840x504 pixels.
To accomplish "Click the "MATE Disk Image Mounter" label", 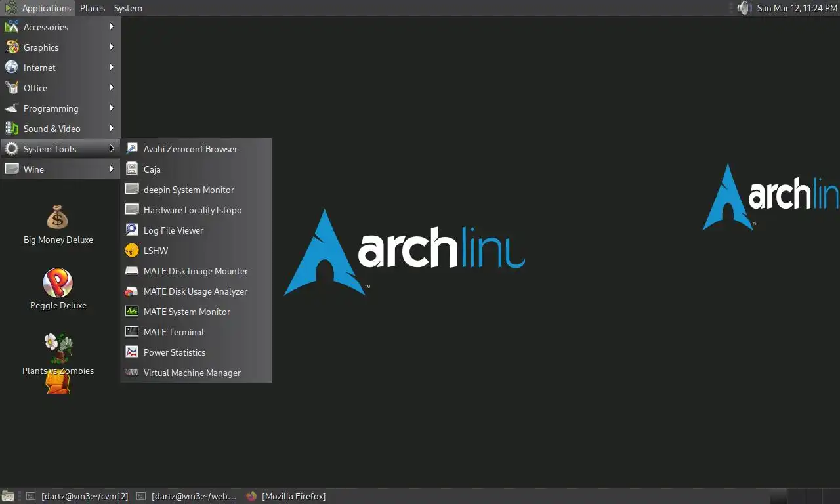I will point(196,271).
